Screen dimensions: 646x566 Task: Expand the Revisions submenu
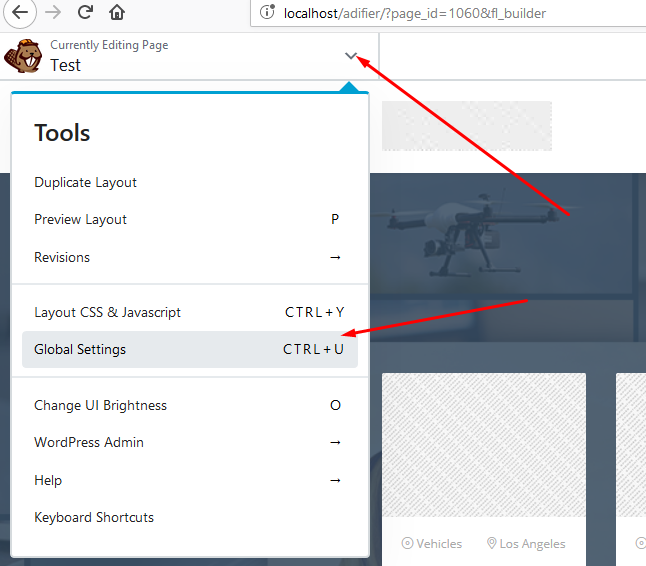[335, 257]
